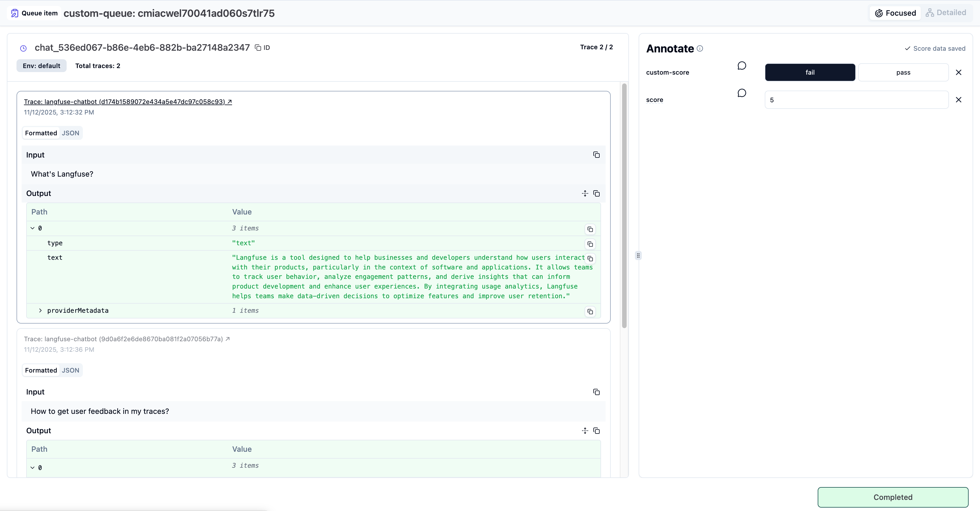
Task: Collapse row 0 in first Output table
Action: tap(33, 228)
